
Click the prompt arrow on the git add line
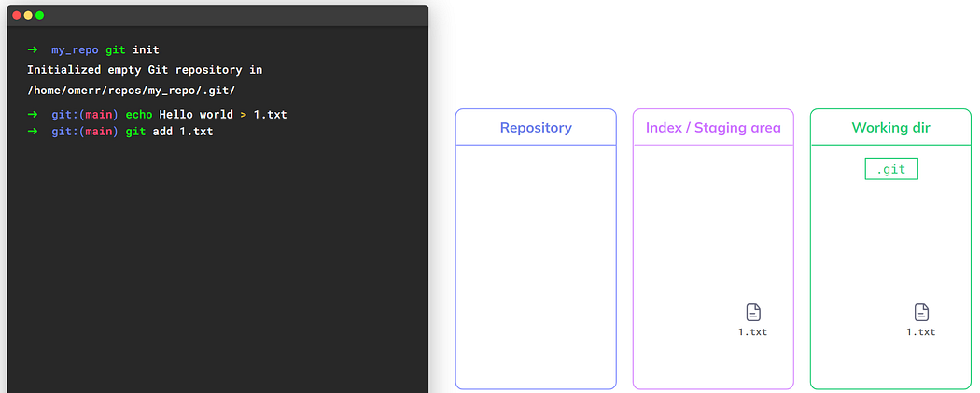33,132
